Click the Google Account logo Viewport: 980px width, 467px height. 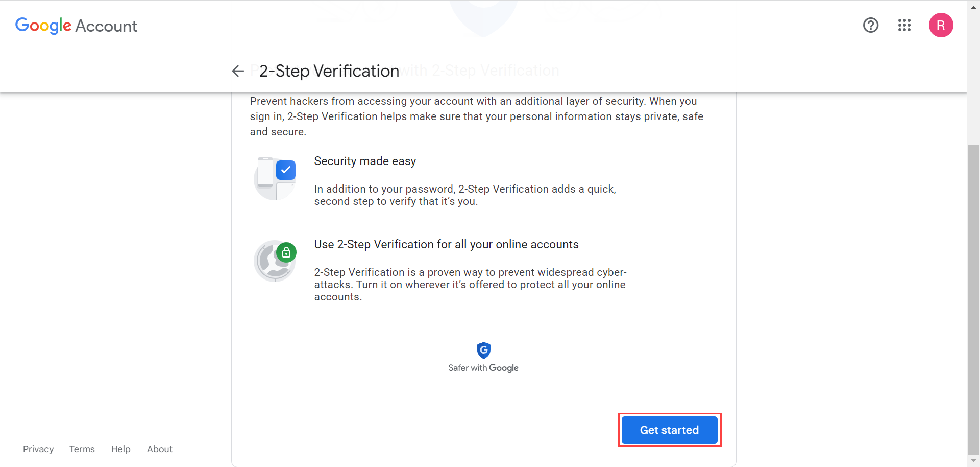76,26
